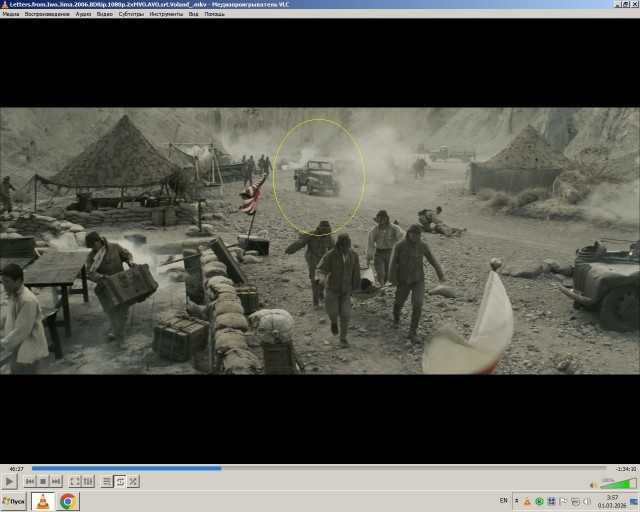This screenshot has height=512, width=640.
Task: Toggle the elapsed time display 46:27
Action: [16, 469]
